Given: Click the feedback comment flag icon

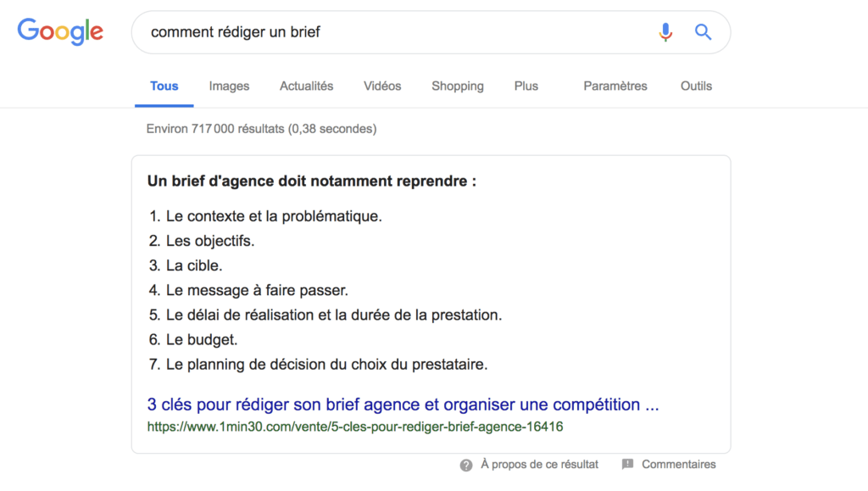Looking at the screenshot, I should coord(627,465).
